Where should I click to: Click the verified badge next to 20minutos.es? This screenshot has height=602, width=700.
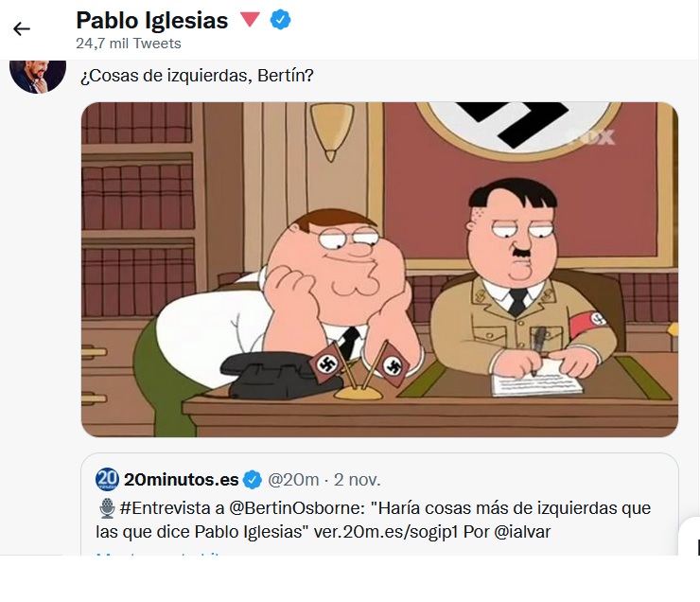(253, 478)
